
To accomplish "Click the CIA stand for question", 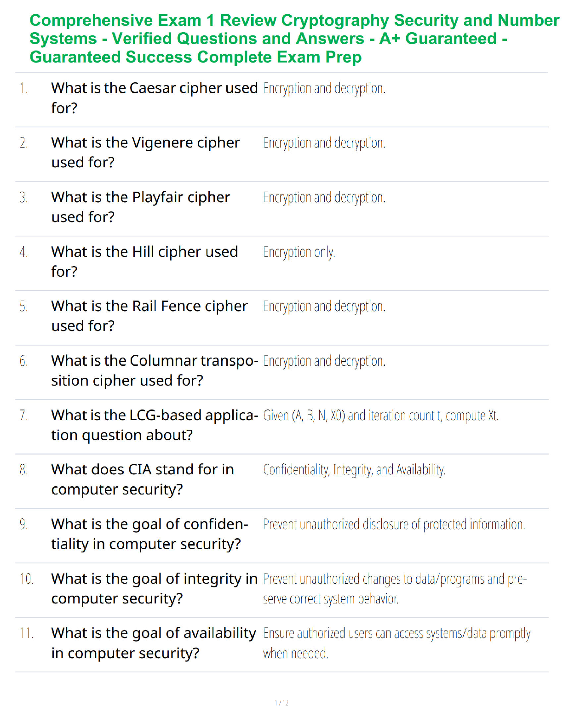I will [x=143, y=479].
